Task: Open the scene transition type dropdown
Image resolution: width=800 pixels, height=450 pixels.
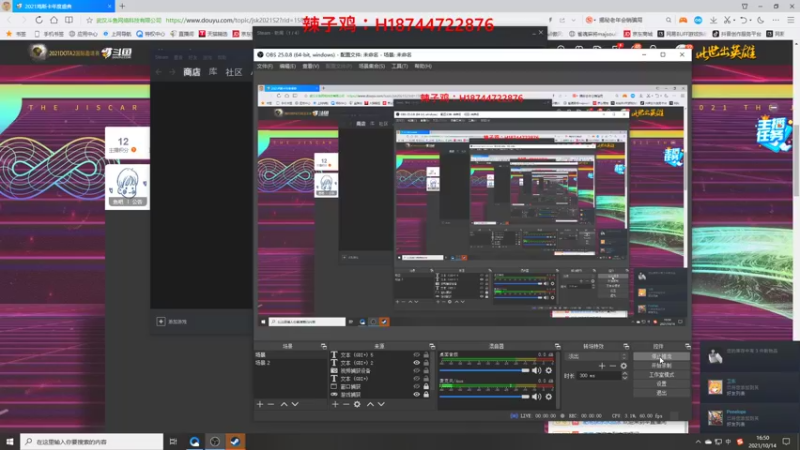Action: pos(596,356)
